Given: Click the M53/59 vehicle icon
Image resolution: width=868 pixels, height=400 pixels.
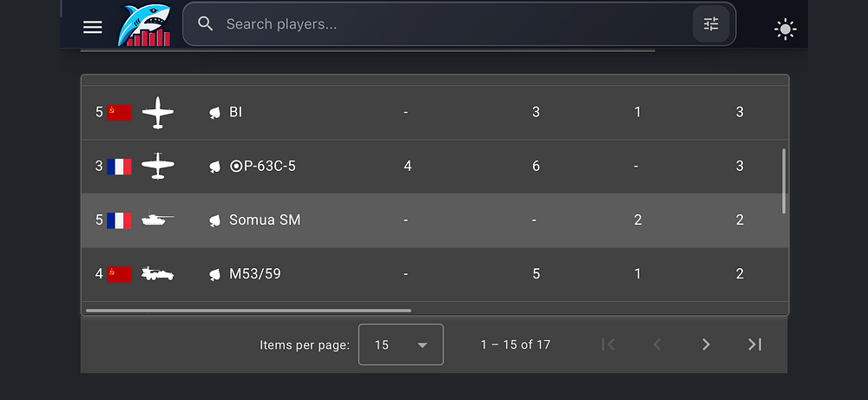Looking at the screenshot, I should coord(158,274).
